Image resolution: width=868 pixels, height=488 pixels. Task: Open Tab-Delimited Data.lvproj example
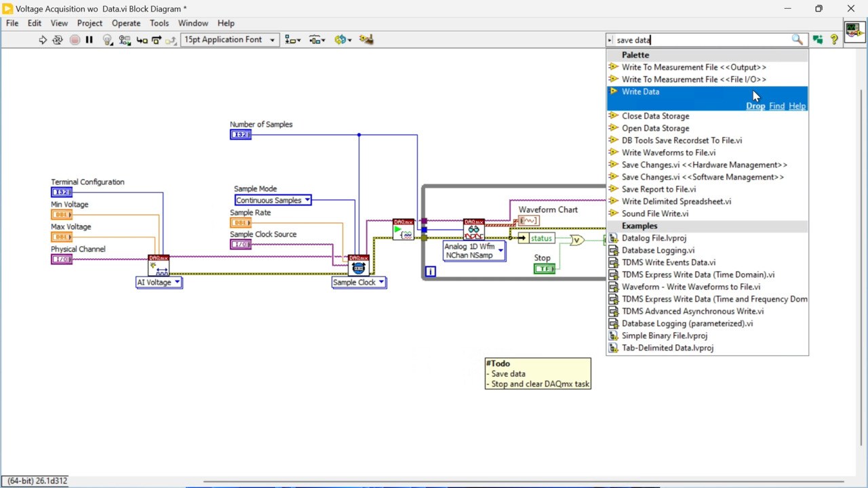(707, 348)
